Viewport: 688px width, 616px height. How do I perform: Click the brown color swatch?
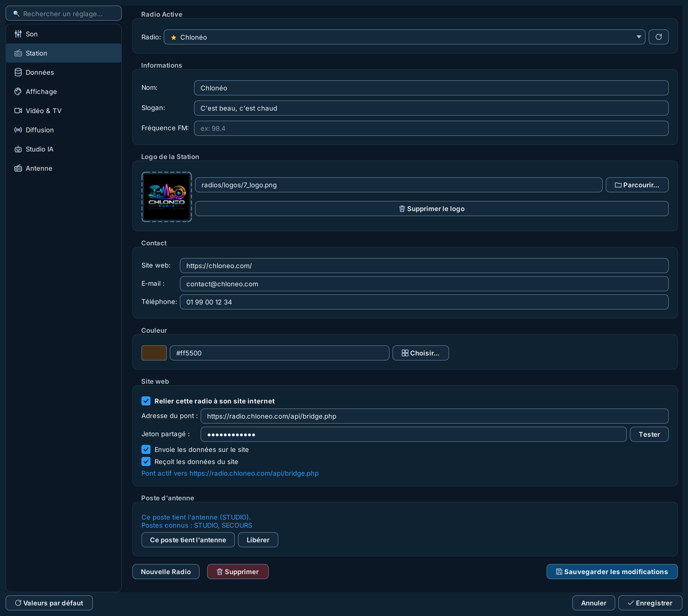(154, 353)
